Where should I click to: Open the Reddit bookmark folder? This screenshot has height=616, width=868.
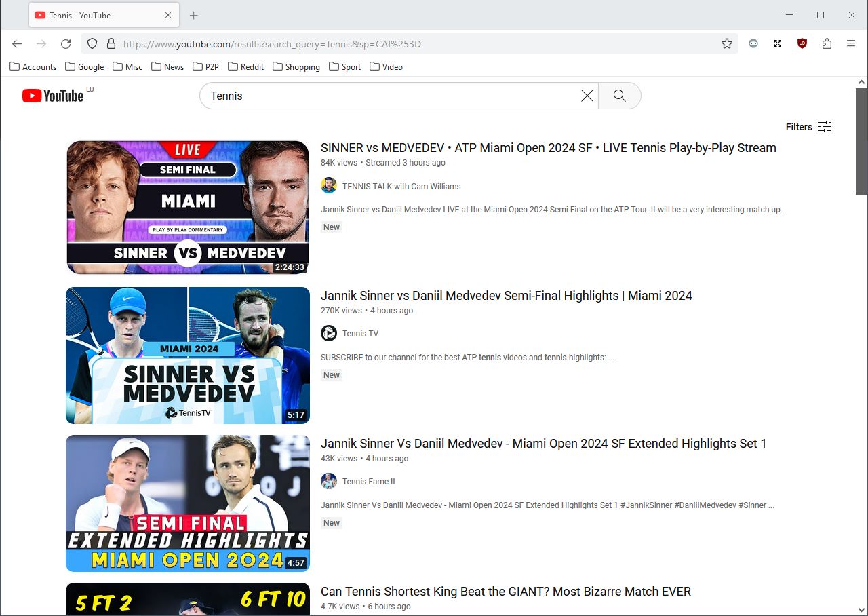coord(246,66)
